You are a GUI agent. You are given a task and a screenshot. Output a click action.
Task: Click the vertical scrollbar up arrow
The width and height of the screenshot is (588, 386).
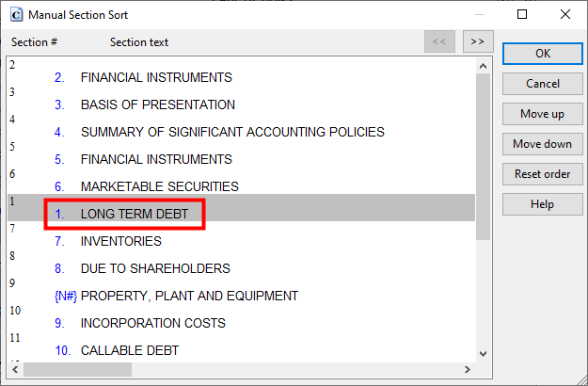pyautogui.click(x=483, y=67)
